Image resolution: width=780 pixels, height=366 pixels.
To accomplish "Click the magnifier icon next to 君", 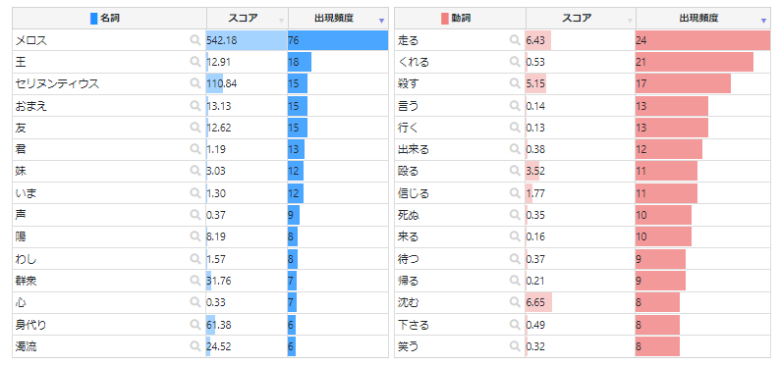I will coord(195,149).
